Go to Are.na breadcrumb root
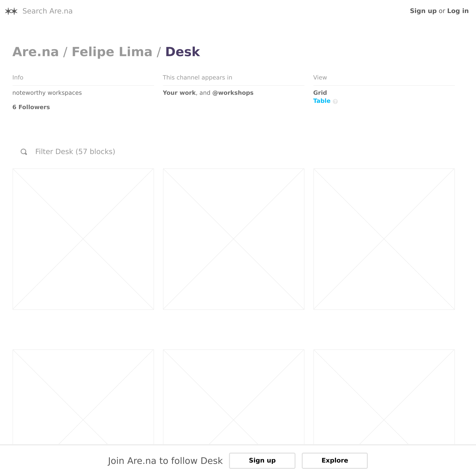 coord(36,52)
